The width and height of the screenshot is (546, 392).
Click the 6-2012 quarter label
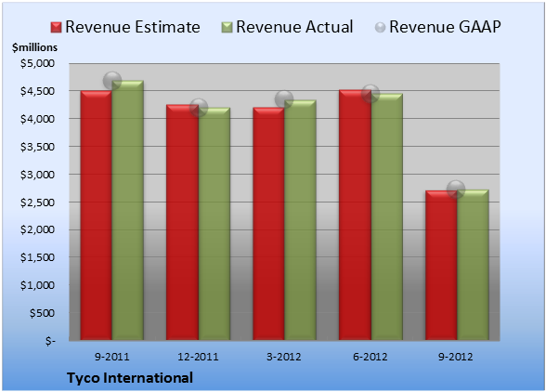(370, 357)
